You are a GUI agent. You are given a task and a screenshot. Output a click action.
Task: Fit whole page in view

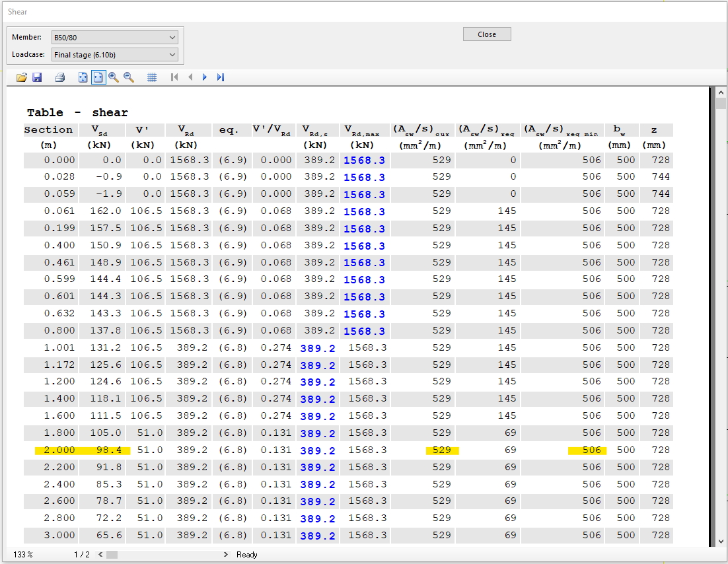pyautogui.click(x=83, y=77)
